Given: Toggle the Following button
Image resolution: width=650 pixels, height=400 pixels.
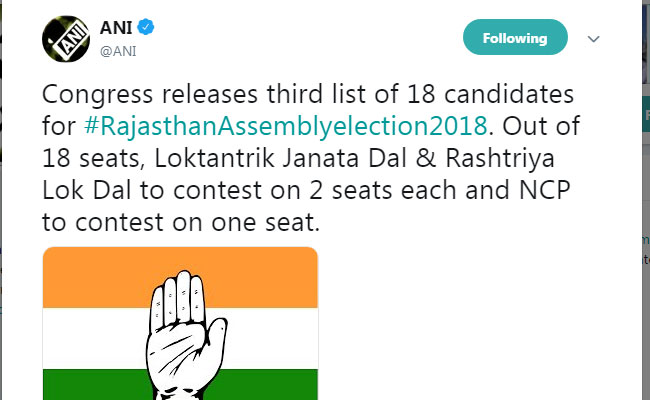Looking at the screenshot, I should point(515,38).
